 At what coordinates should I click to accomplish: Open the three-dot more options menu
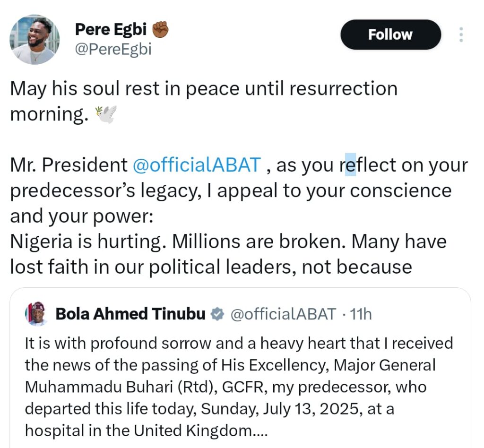tap(461, 34)
